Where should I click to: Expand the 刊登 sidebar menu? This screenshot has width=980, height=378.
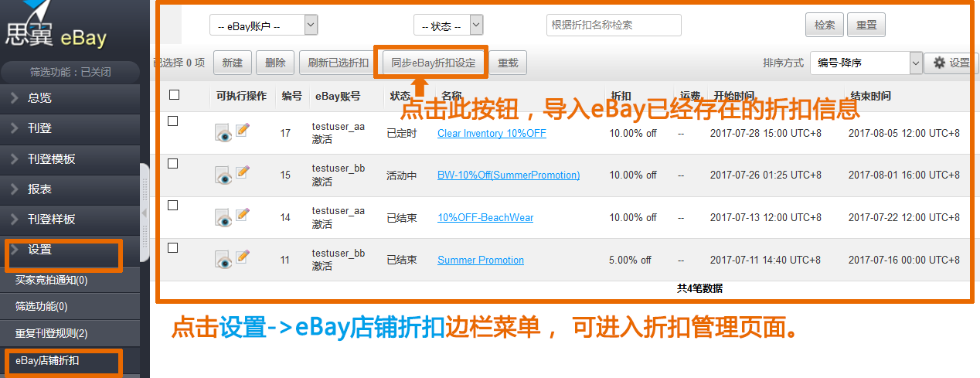coord(70,128)
